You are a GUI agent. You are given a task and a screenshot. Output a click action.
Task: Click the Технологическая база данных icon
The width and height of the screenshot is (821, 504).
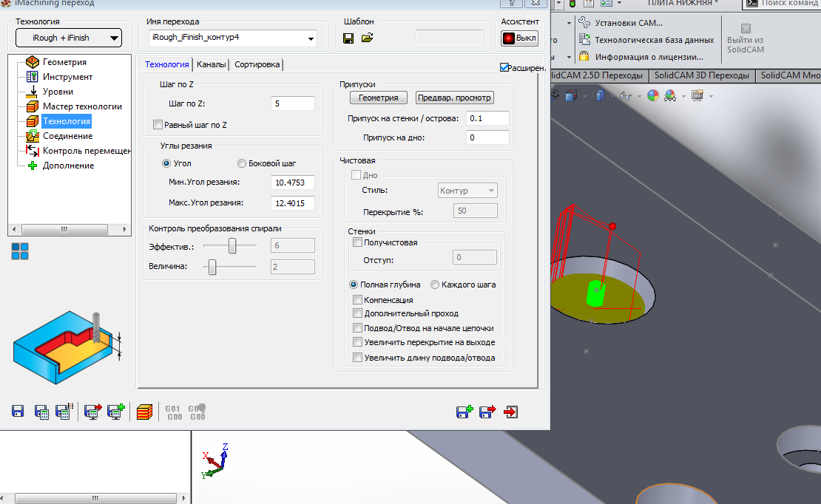(584, 39)
